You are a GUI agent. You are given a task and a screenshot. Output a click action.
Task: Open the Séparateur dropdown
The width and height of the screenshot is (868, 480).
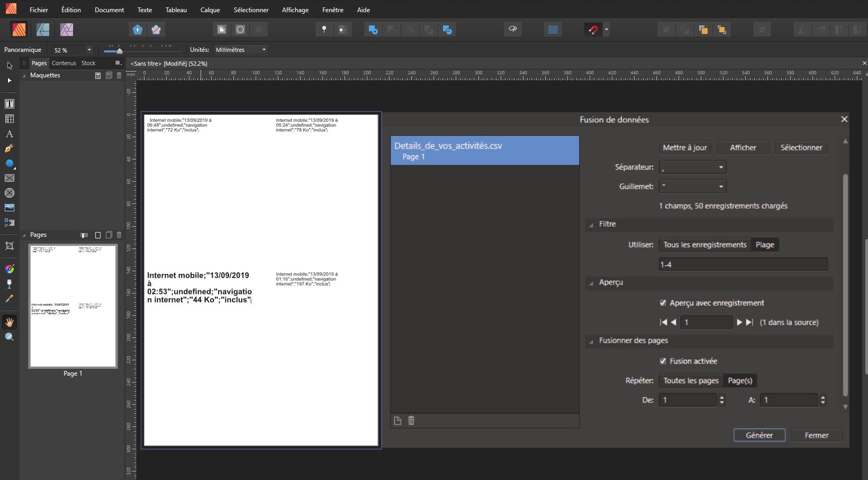pos(692,167)
